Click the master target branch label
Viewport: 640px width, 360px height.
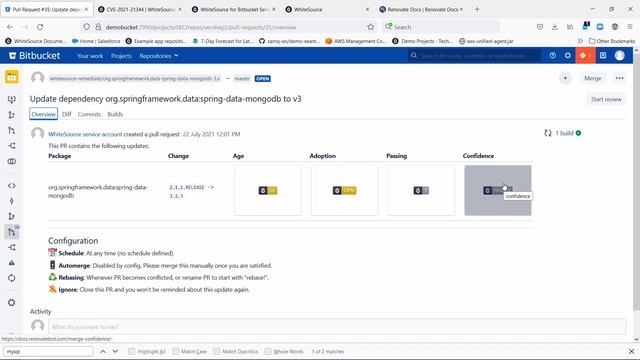click(242, 78)
